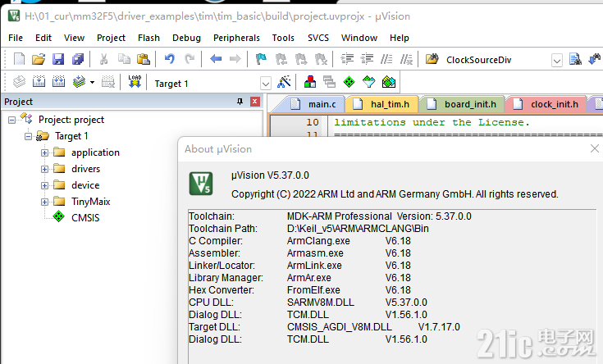Close the Project panel with red X
Screen dimensions: 603x364
pos(254,102)
